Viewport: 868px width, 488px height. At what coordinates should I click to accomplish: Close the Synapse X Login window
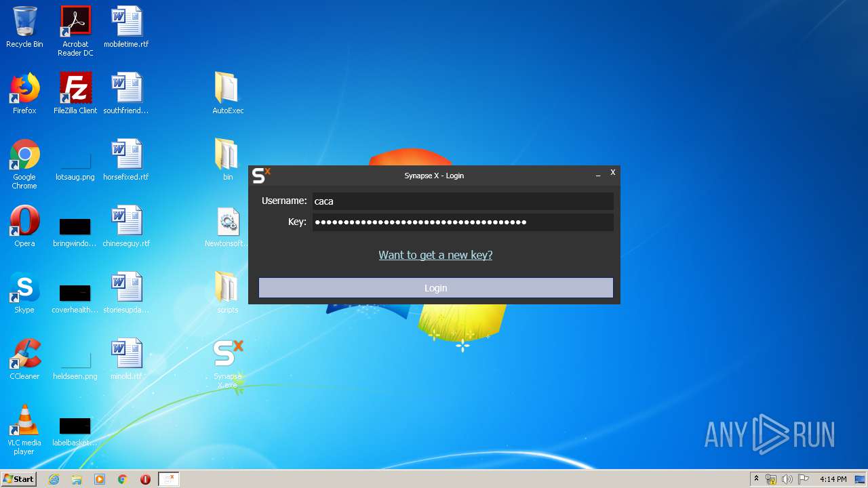point(612,173)
